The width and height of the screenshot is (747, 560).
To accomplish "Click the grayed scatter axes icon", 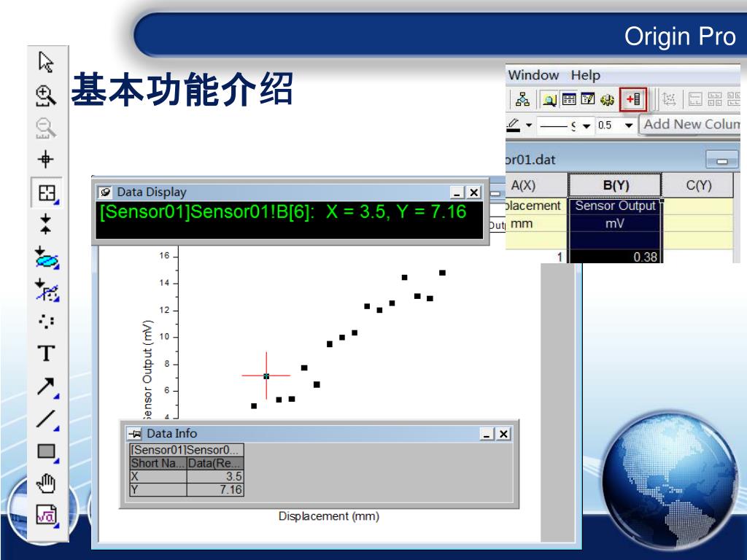I will 669,99.
